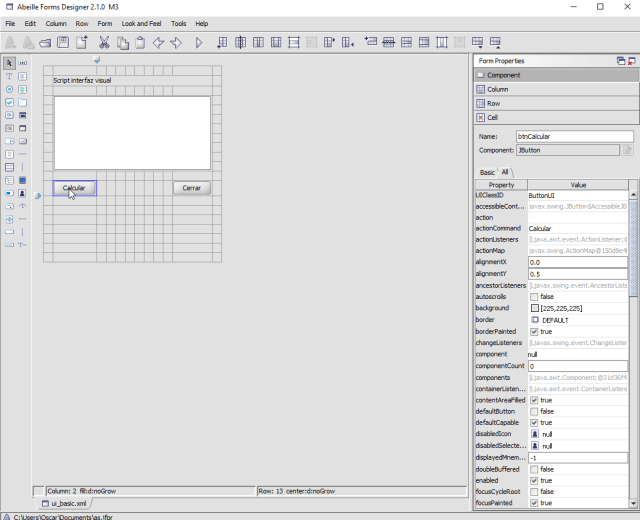Click the Name field containing btnCalcular

tap(574, 136)
